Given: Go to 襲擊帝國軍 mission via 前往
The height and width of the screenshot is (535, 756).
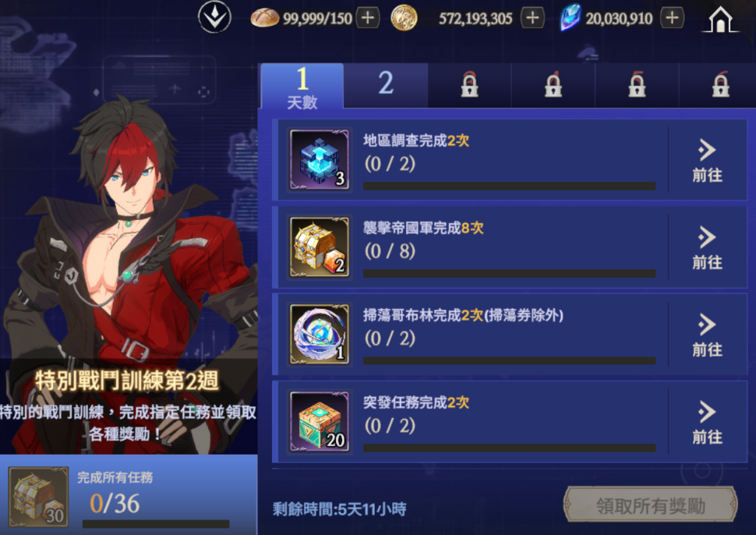Looking at the screenshot, I should coord(708,248).
